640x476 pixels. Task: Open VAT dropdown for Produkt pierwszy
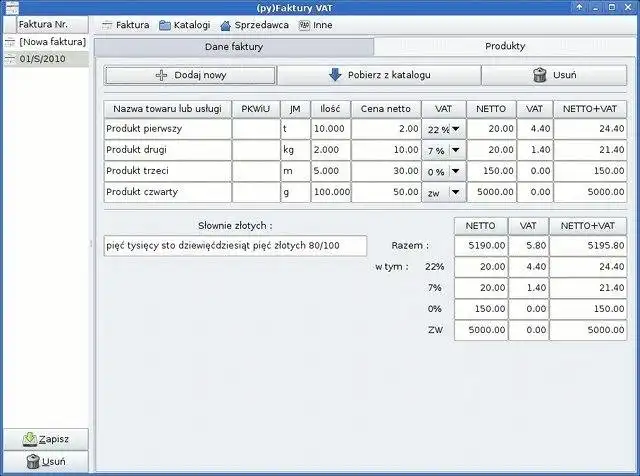click(x=444, y=129)
